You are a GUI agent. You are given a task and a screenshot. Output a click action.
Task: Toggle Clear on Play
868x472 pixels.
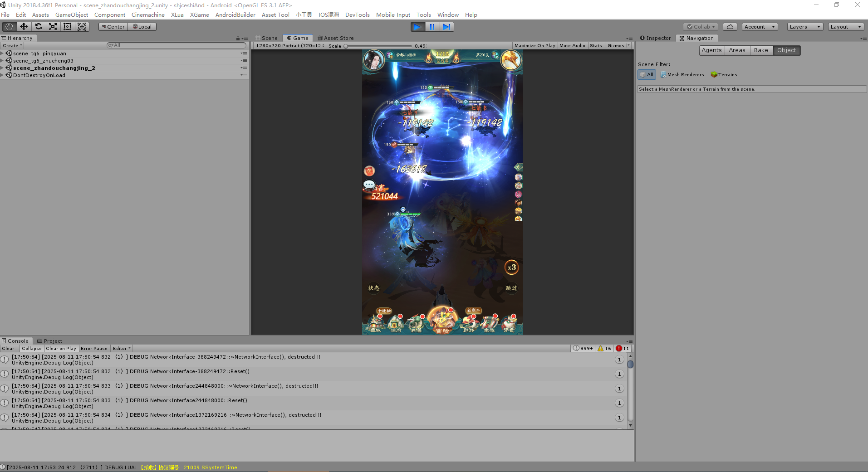61,348
